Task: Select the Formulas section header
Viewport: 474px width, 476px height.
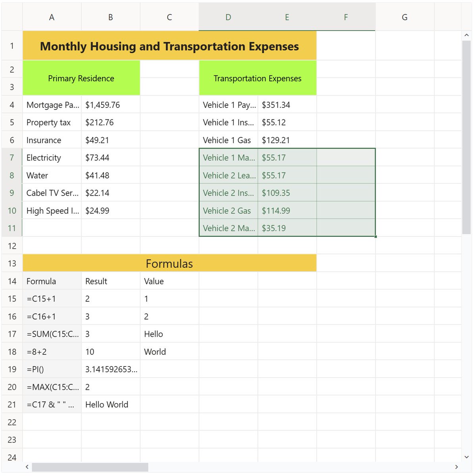Action: point(170,263)
